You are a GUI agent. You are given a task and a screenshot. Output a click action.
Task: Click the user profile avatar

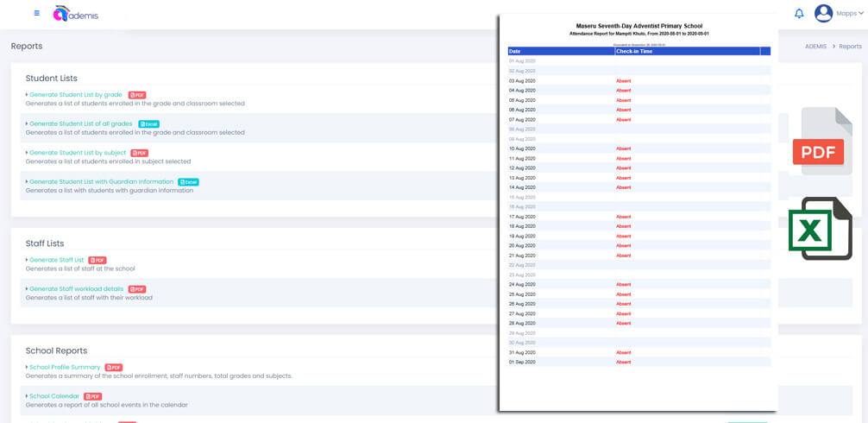pos(823,13)
